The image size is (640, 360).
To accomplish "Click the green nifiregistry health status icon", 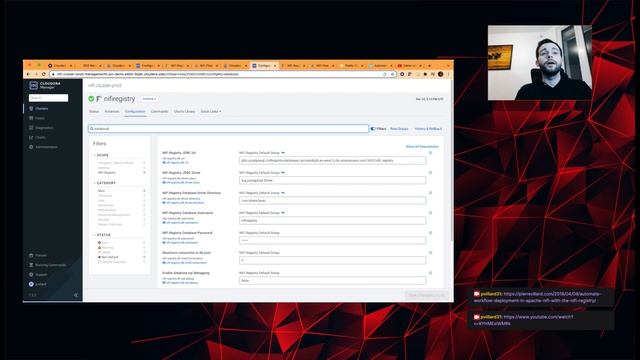I will 91,99.
